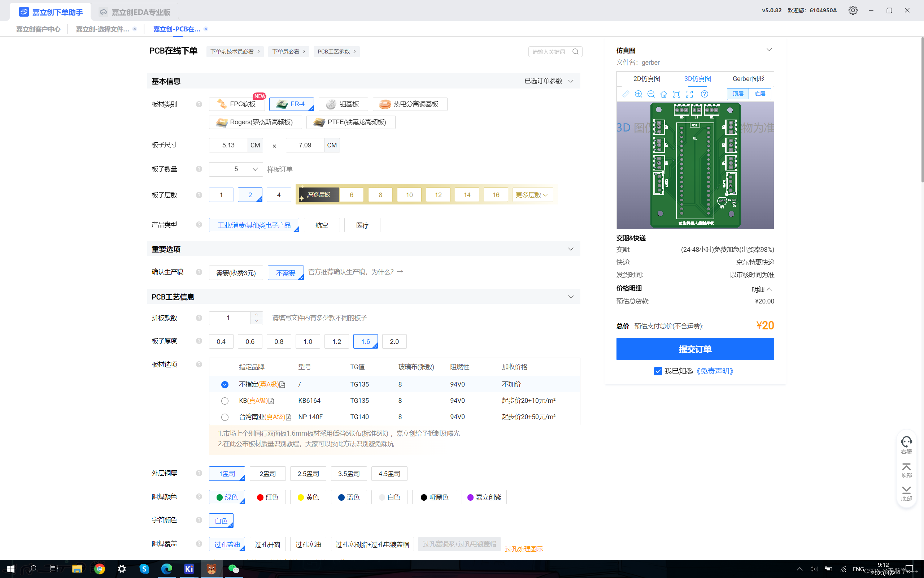Choose 红色 solder mask color
Image resolution: width=924 pixels, height=578 pixels.
coord(268,497)
